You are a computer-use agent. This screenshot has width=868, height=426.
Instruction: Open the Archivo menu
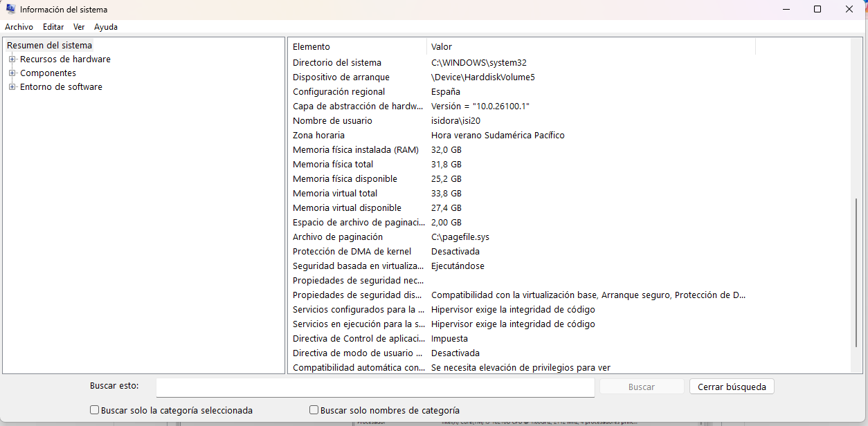pyautogui.click(x=19, y=27)
